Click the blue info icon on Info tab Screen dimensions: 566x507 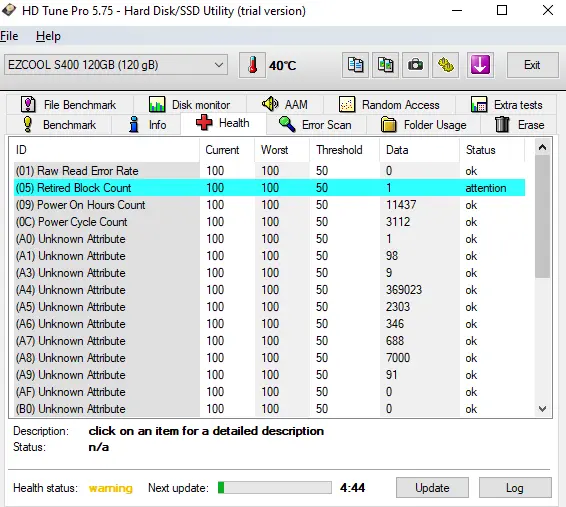click(x=134, y=124)
